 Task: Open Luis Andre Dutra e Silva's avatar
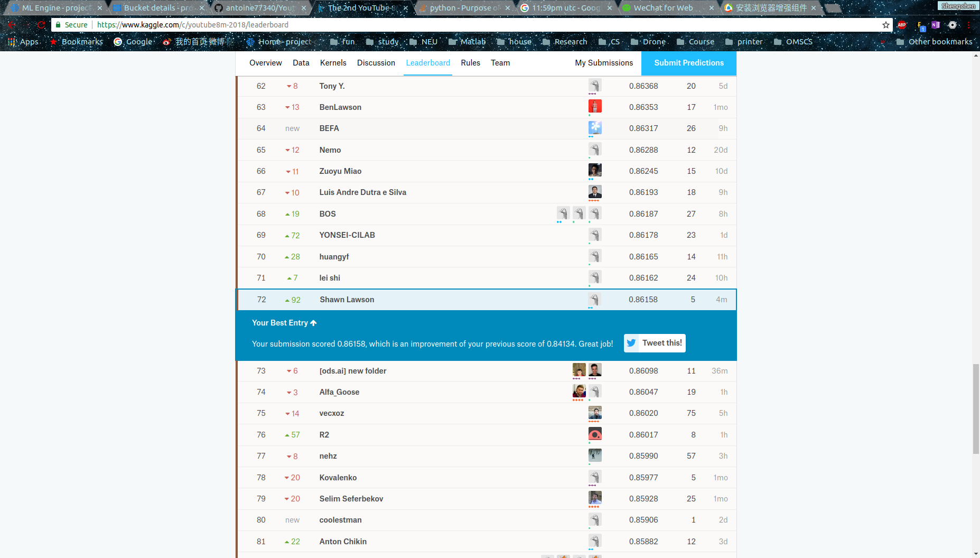point(595,191)
